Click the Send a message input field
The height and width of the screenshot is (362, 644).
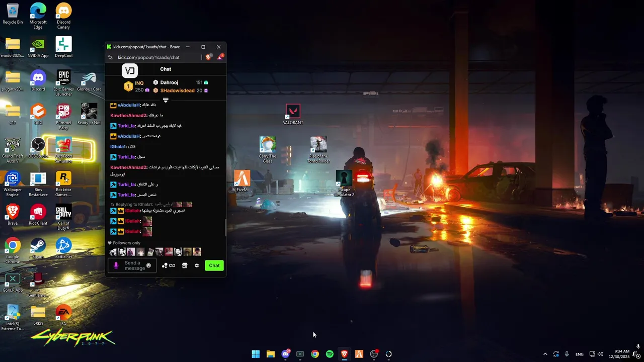click(132, 265)
